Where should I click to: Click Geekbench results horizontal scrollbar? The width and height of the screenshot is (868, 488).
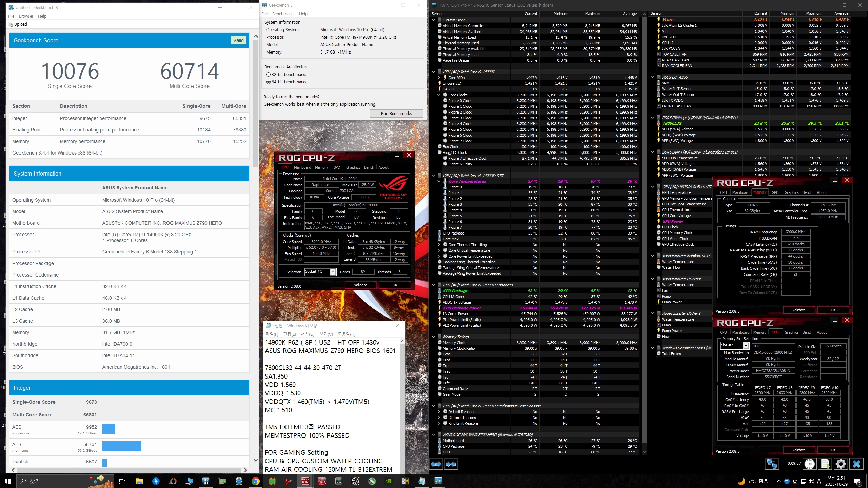(x=129, y=470)
